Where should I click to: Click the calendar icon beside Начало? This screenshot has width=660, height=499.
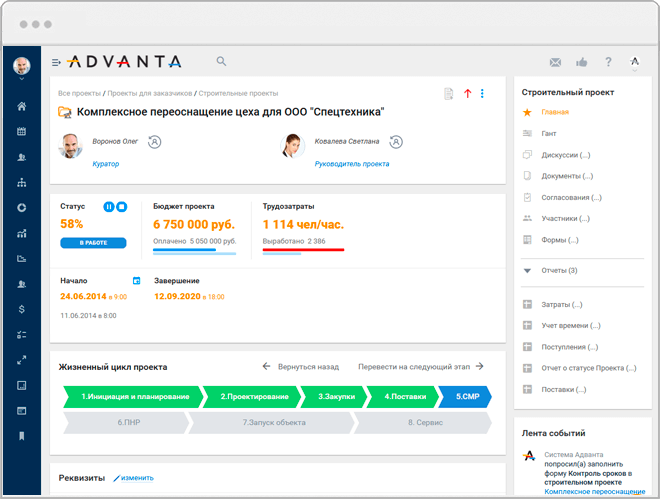(x=136, y=281)
